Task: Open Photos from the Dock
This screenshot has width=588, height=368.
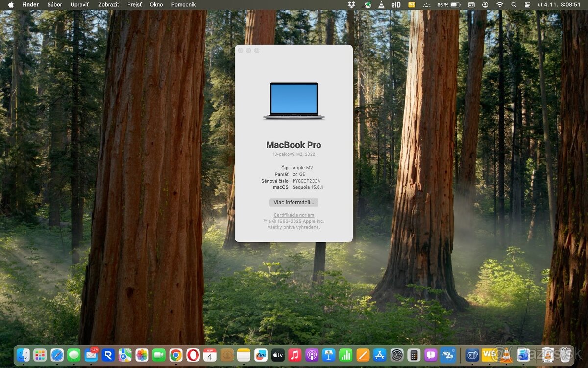Action: click(141, 355)
